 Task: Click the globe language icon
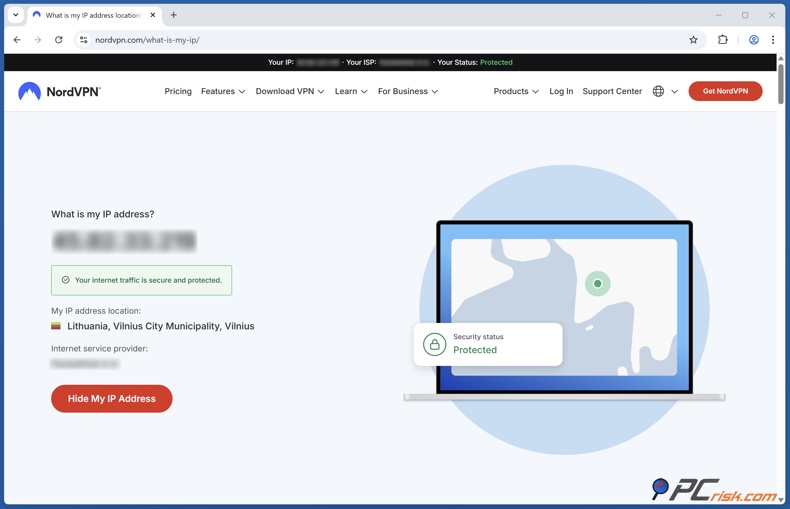(658, 91)
